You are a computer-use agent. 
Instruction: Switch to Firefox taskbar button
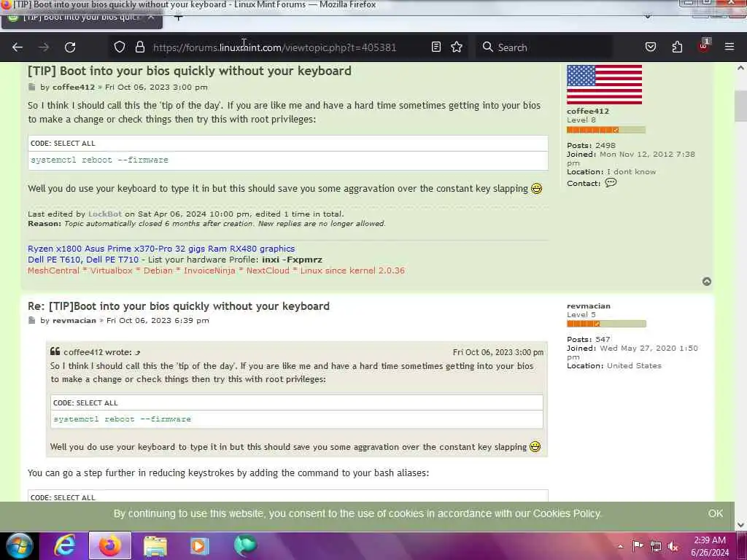[109, 545]
